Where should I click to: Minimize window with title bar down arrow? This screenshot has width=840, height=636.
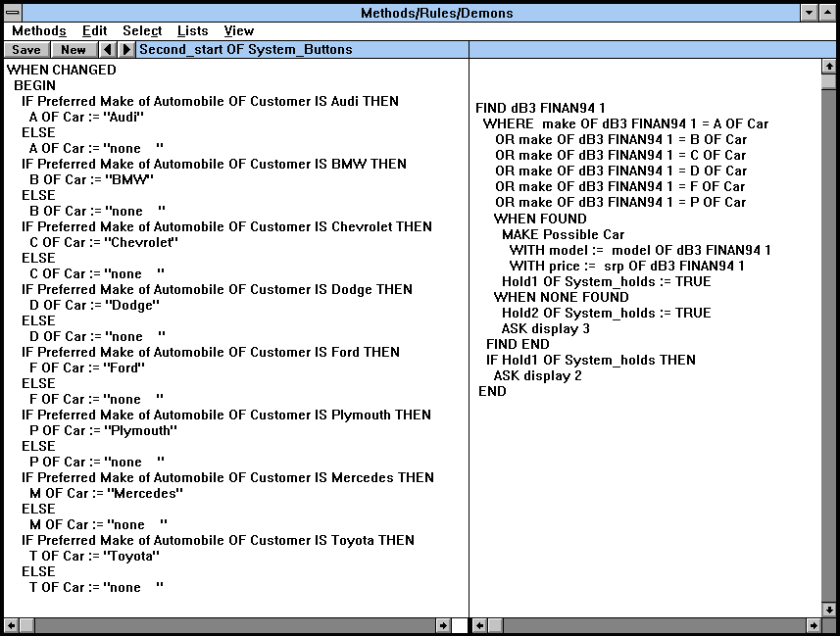pyautogui.click(x=809, y=13)
